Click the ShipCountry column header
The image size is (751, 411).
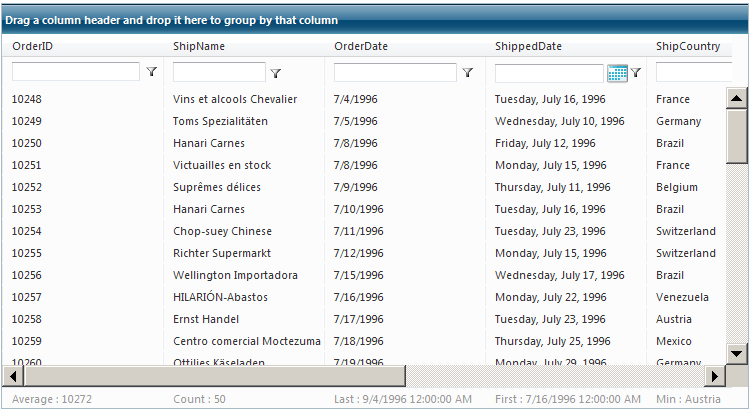[688, 46]
